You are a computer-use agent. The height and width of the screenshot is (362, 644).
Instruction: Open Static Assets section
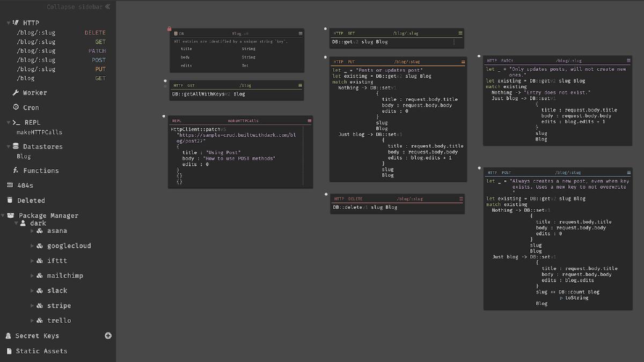coord(41,351)
